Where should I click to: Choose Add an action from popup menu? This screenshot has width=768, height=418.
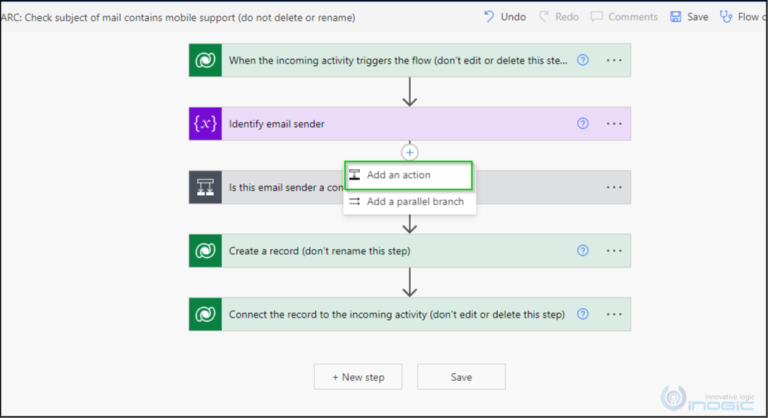[x=408, y=175]
